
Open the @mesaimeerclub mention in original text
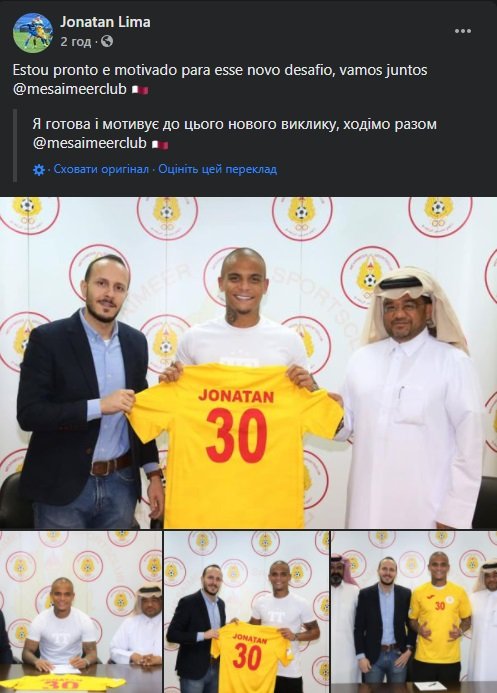pos(70,89)
